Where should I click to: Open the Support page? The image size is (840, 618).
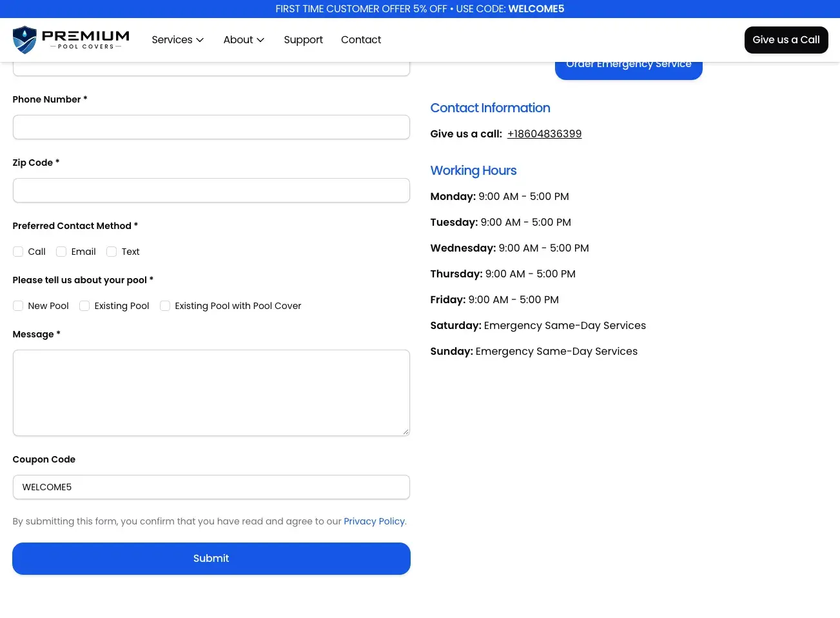303,40
